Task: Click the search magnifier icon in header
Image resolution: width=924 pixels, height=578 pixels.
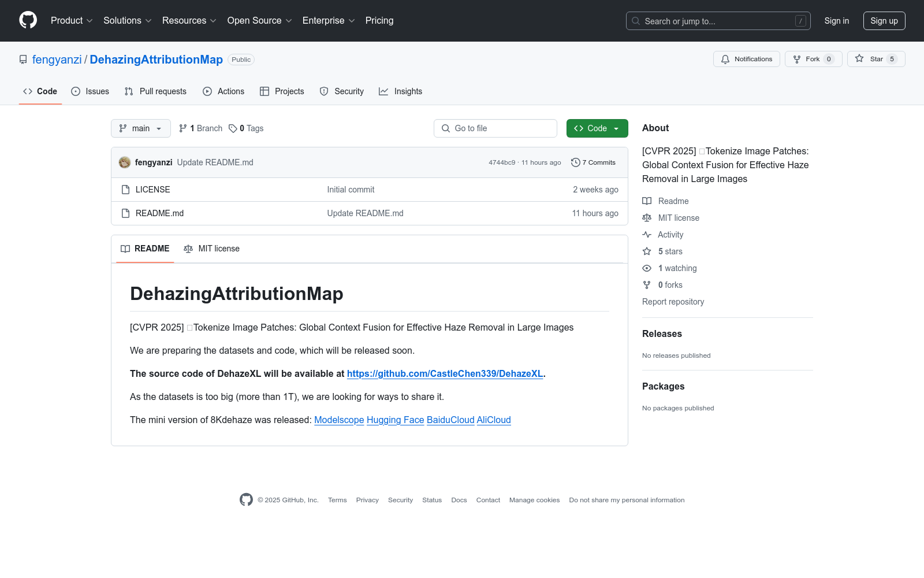Action: [636, 21]
